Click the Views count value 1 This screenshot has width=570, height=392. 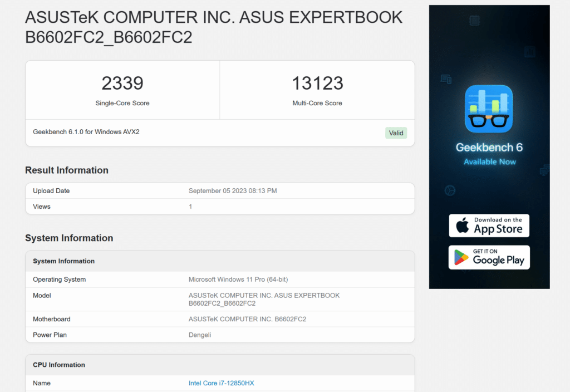click(x=190, y=207)
